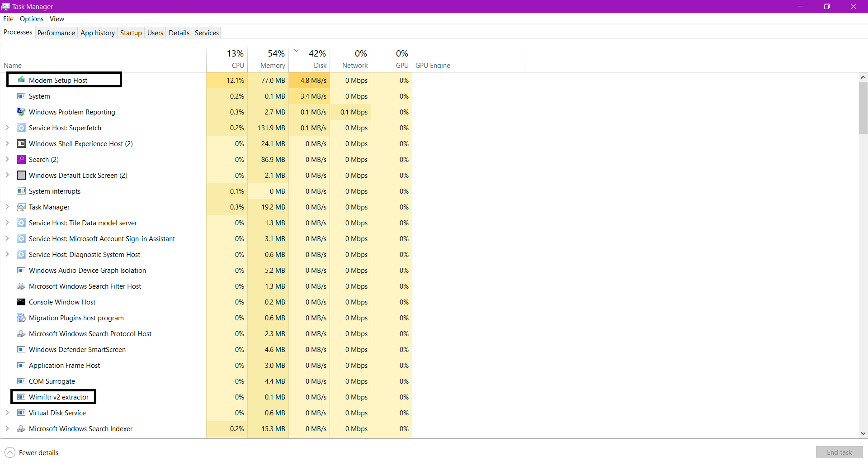Click the Windows Shell Experience Host icon
Screen dimensions: 868x466
21,143
